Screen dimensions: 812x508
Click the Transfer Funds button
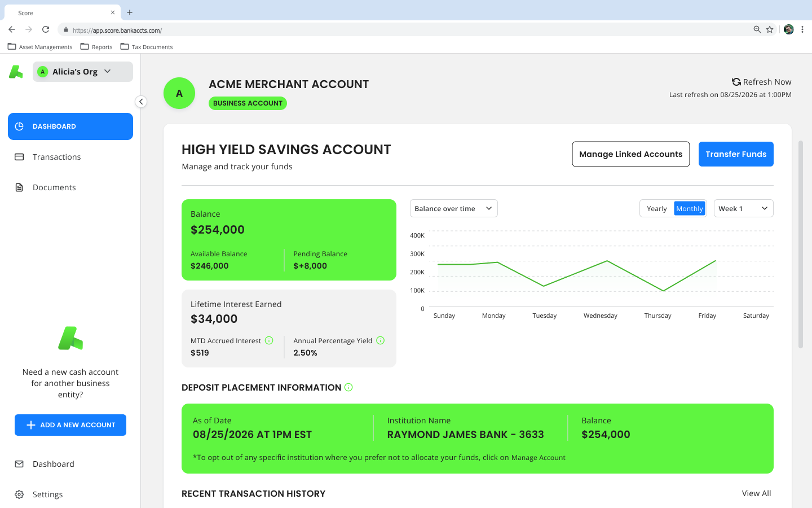coord(736,154)
